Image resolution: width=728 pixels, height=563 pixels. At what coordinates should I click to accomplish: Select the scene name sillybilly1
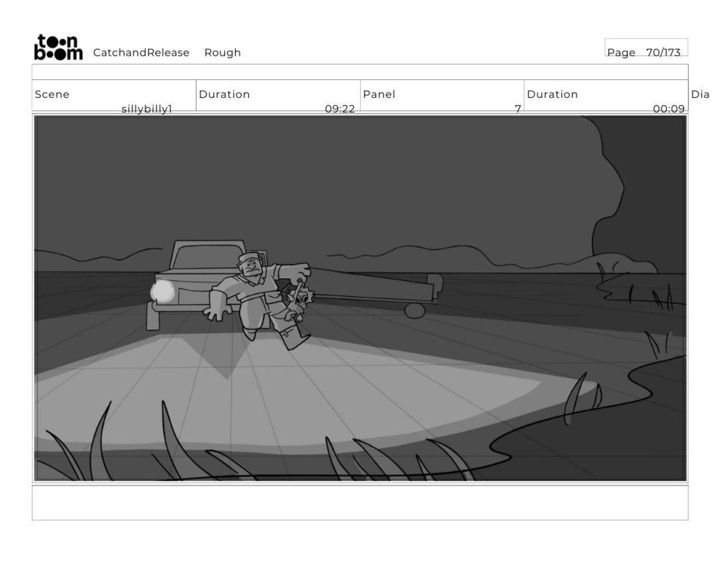(x=147, y=109)
